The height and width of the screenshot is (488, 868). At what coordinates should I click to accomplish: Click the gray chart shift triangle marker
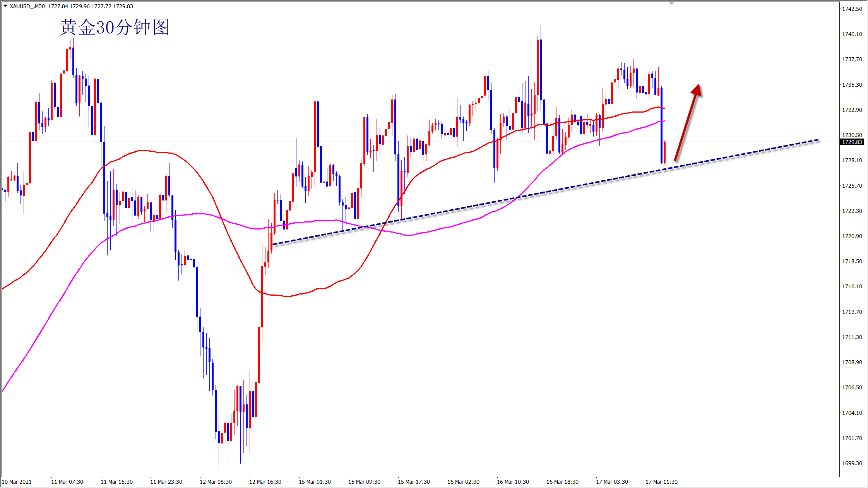pyautogui.click(x=671, y=3)
